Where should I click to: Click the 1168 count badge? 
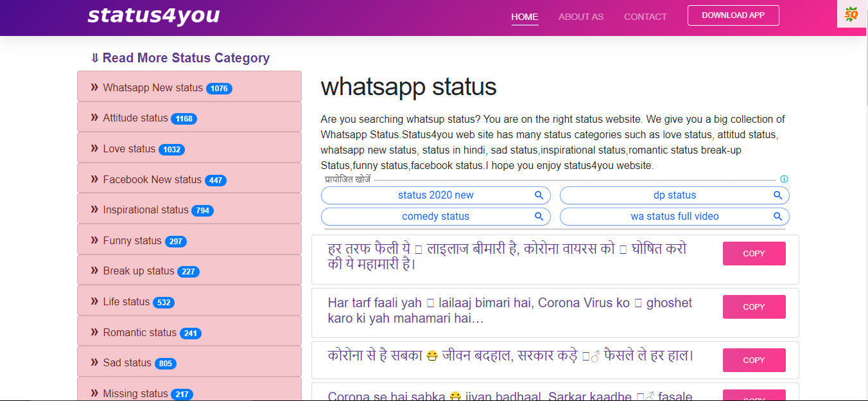pos(184,119)
